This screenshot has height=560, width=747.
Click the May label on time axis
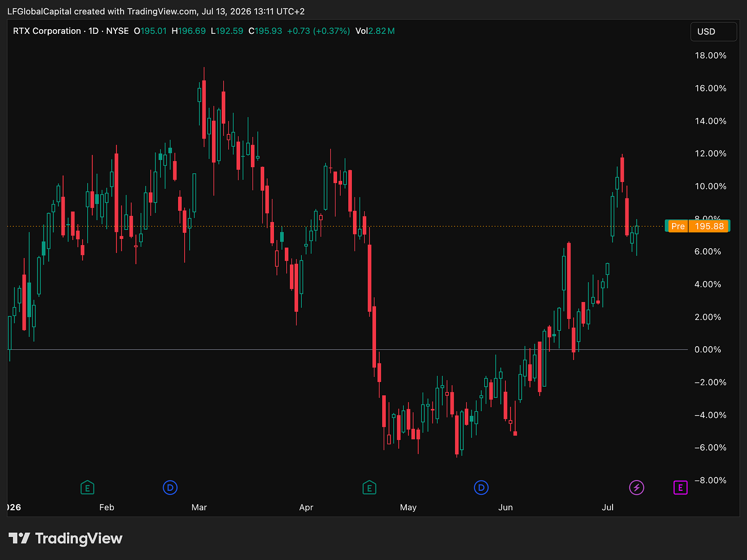[408, 507]
